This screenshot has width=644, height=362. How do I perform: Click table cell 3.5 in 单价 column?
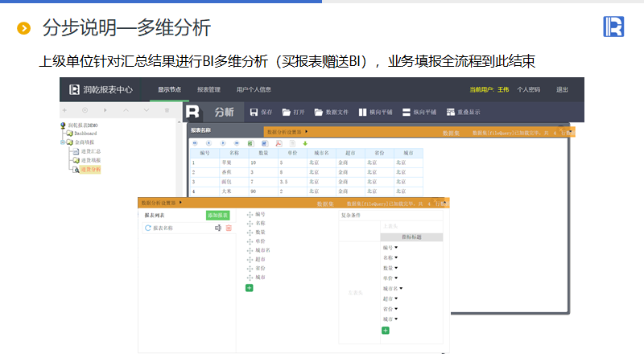[292, 182]
